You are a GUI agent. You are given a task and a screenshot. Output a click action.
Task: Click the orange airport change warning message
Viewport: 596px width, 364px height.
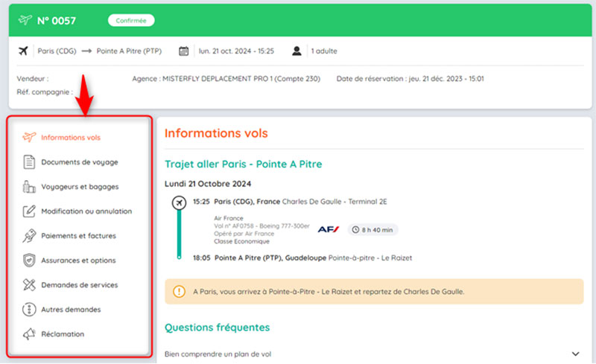pos(374,292)
